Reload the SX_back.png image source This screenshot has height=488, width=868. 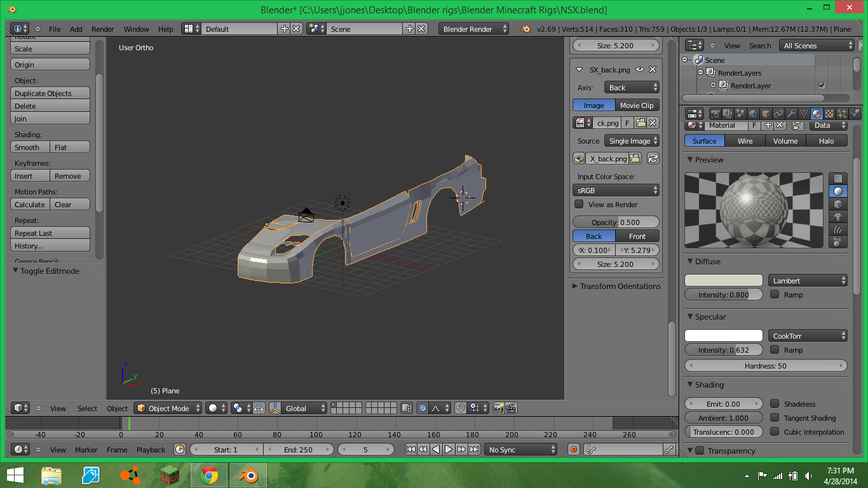pyautogui.click(x=653, y=159)
